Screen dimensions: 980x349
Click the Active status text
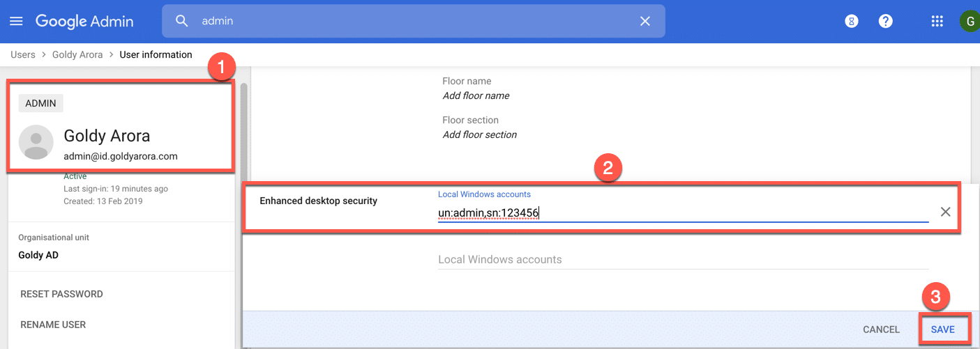(x=75, y=176)
